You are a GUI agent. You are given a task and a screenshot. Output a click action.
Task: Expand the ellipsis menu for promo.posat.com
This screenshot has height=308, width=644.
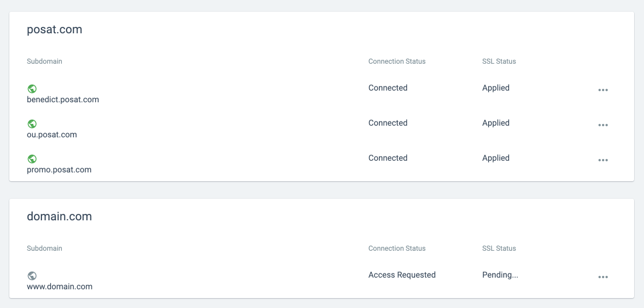(x=603, y=160)
